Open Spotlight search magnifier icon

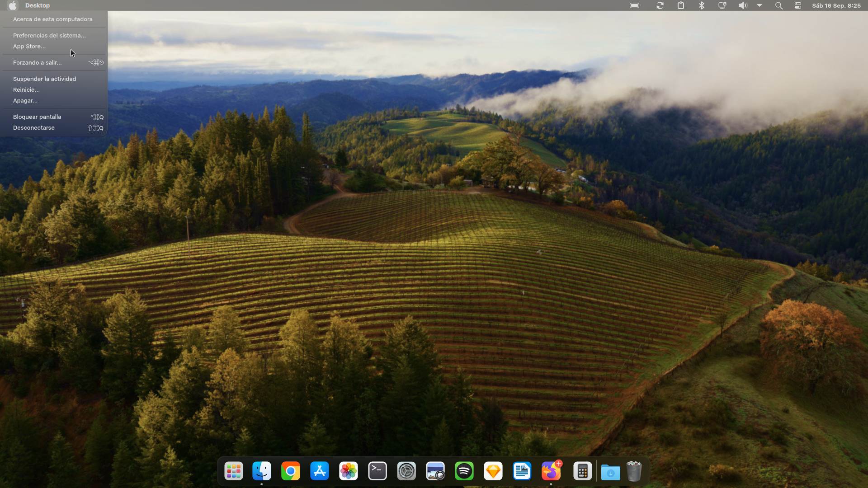(x=779, y=5)
